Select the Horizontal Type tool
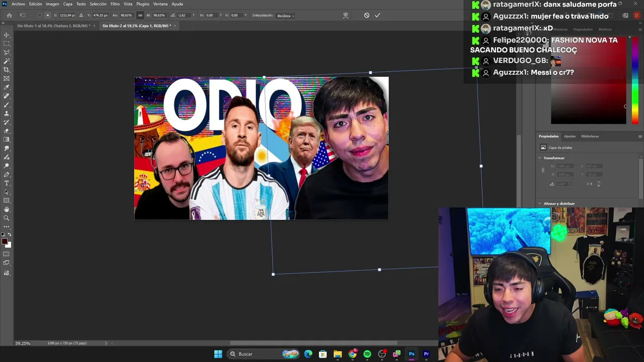The height and width of the screenshot is (362, 644). coord(7,183)
